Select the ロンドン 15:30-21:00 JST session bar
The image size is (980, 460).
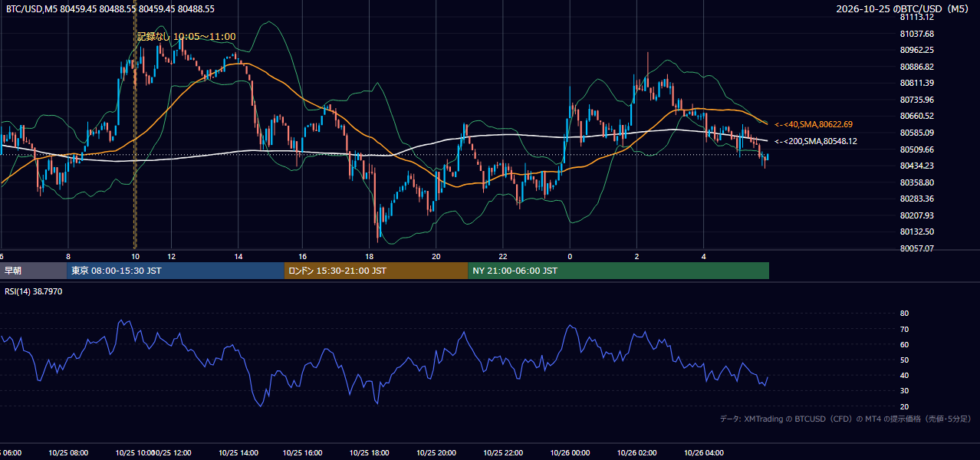pyautogui.click(x=376, y=271)
